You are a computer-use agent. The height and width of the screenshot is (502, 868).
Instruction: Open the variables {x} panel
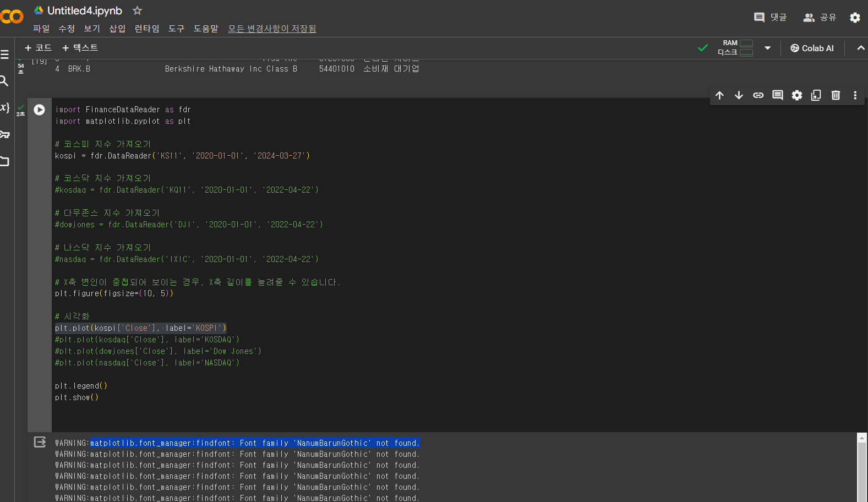click(4, 107)
